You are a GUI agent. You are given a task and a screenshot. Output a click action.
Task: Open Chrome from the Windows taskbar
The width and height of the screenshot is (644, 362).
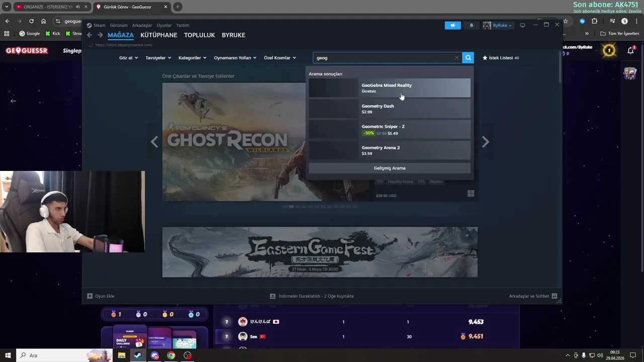[x=171, y=355]
